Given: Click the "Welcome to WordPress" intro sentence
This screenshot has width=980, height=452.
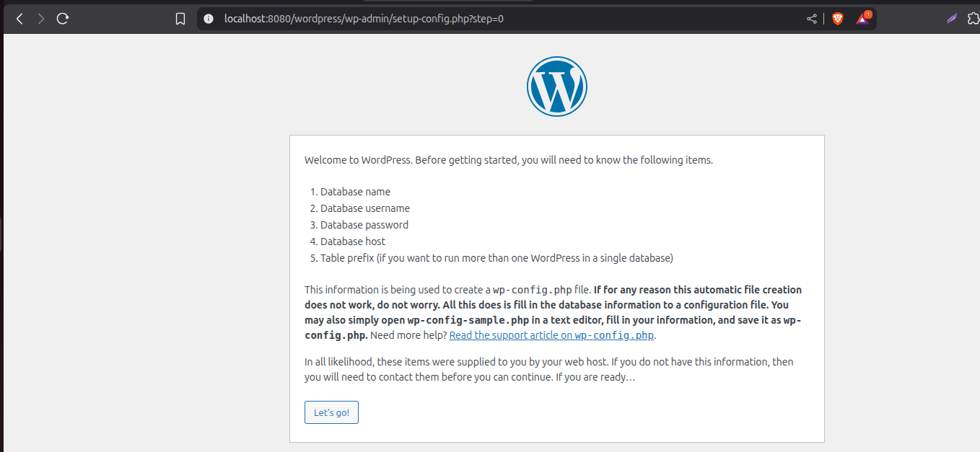Looking at the screenshot, I should click(508, 160).
